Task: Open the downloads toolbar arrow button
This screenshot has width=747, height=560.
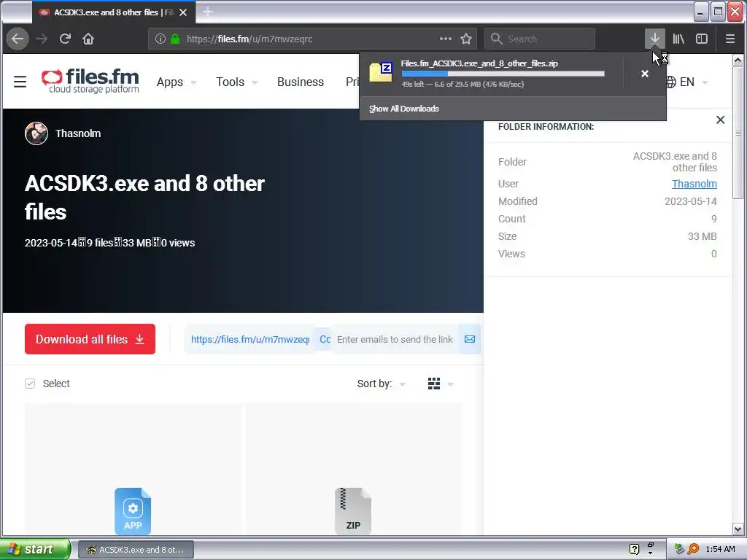Action: (x=655, y=39)
